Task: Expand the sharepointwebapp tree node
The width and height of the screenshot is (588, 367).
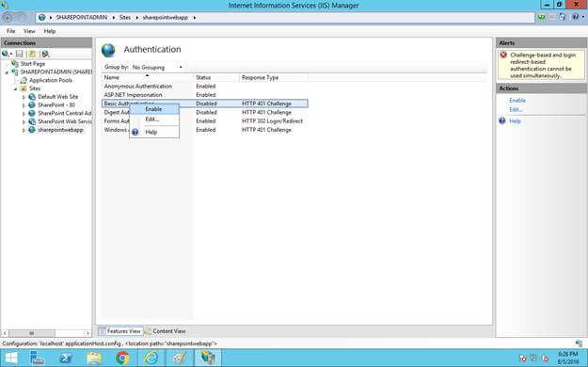Action: pyautogui.click(x=24, y=130)
